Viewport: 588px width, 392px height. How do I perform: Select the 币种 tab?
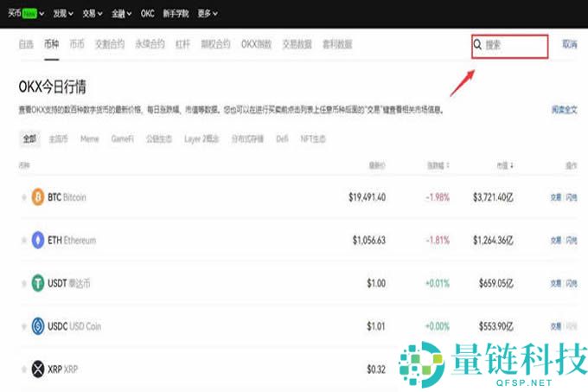click(51, 44)
